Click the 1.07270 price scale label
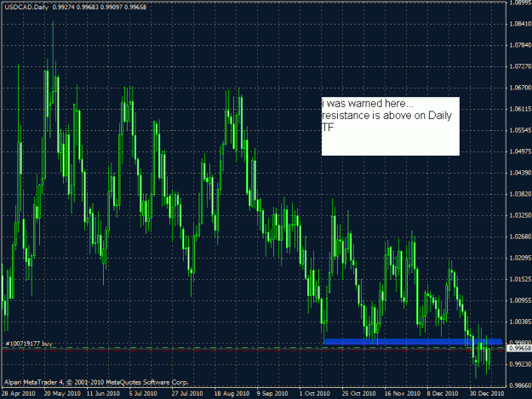The image size is (532, 399). (520, 66)
